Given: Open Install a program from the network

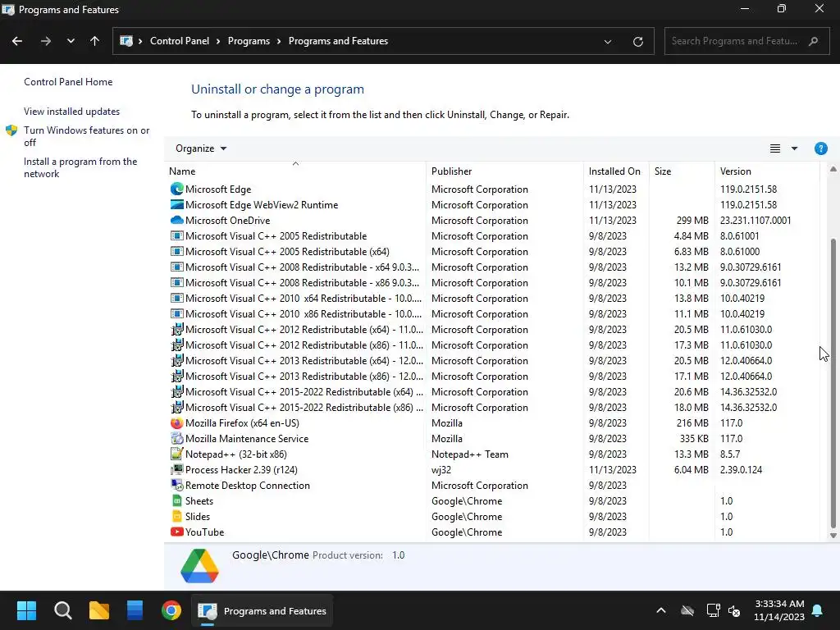Looking at the screenshot, I should pos(80,167).
